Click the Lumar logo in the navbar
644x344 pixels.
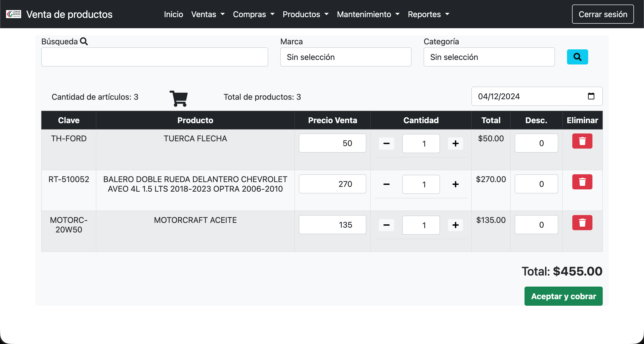[13, 14]
